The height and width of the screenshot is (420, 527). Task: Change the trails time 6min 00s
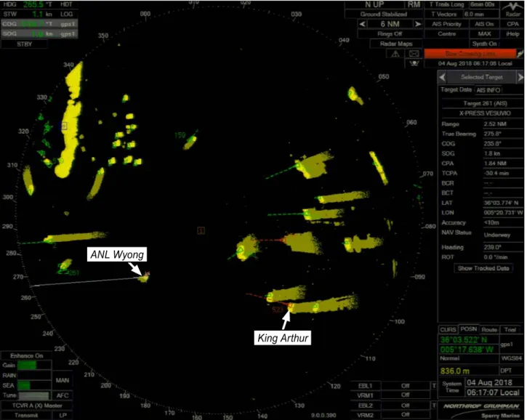483,4
